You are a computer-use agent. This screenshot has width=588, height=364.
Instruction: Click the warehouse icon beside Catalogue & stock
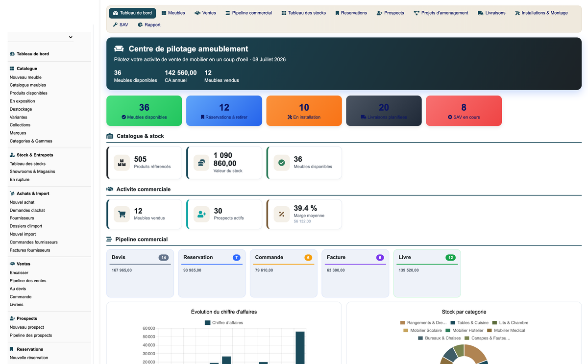point(110,136)
